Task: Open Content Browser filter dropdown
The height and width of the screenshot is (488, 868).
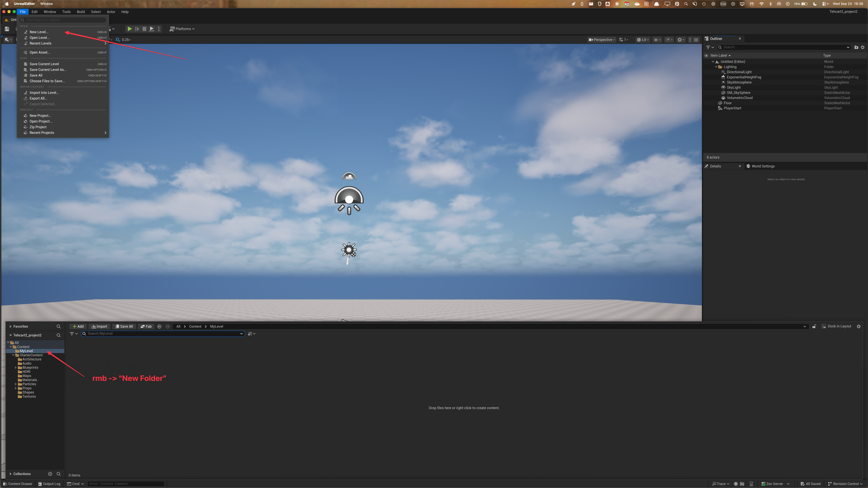Action: click(73, 334)
